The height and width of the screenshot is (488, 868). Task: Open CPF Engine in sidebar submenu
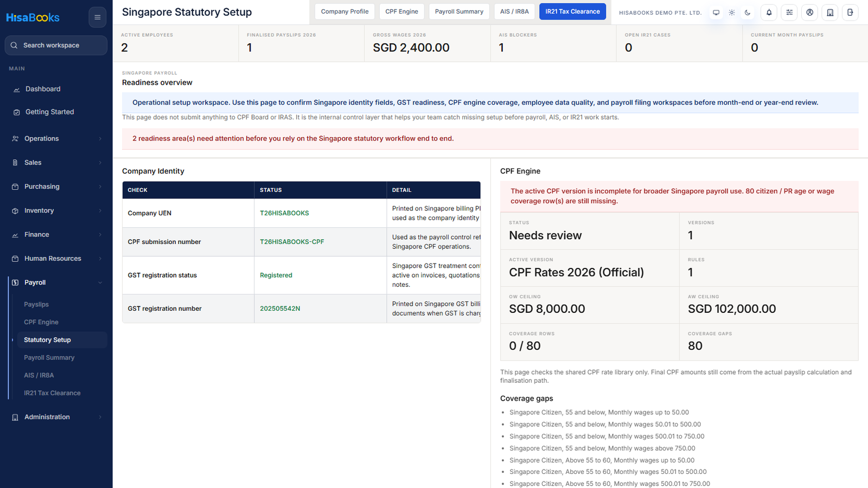click(x=41, y=322)
